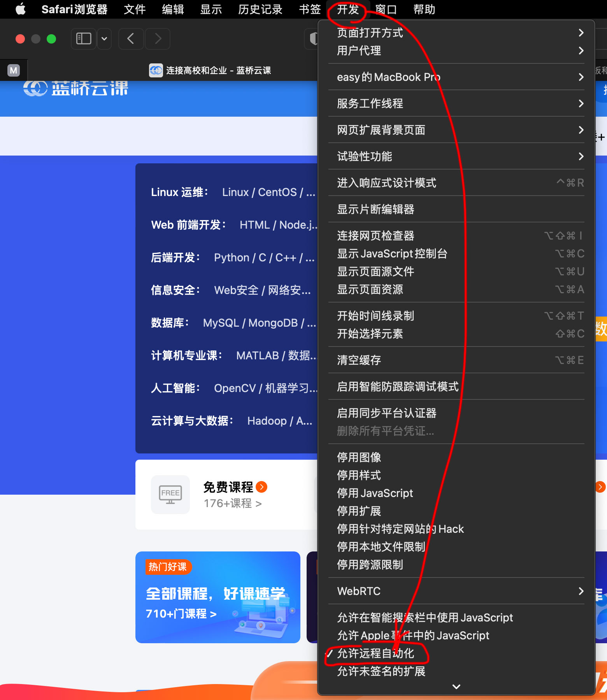Toggle 启用同步平台认证器
This screenshot has width=607, height=700.
(456, 413)
